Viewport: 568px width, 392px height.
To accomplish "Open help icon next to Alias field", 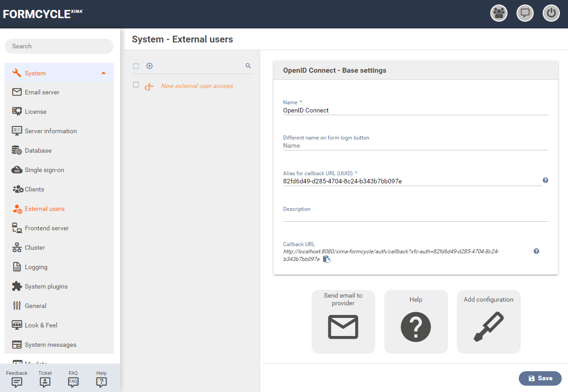I will [545, 180].
